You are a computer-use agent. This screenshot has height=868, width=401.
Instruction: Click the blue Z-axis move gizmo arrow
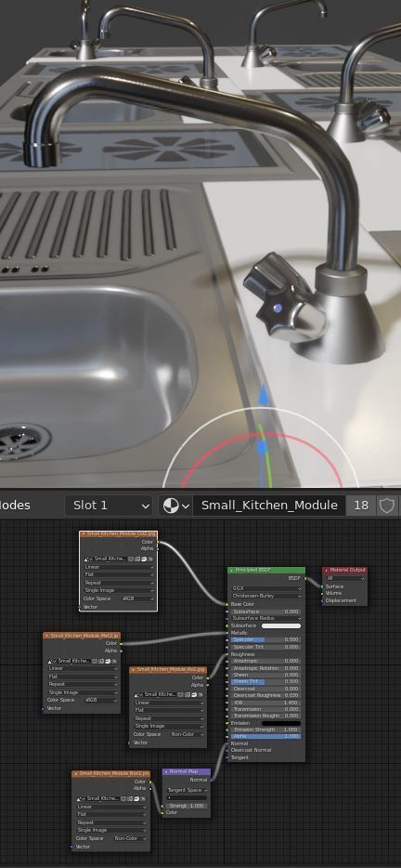pyautogui.click(x=264, y=395)
